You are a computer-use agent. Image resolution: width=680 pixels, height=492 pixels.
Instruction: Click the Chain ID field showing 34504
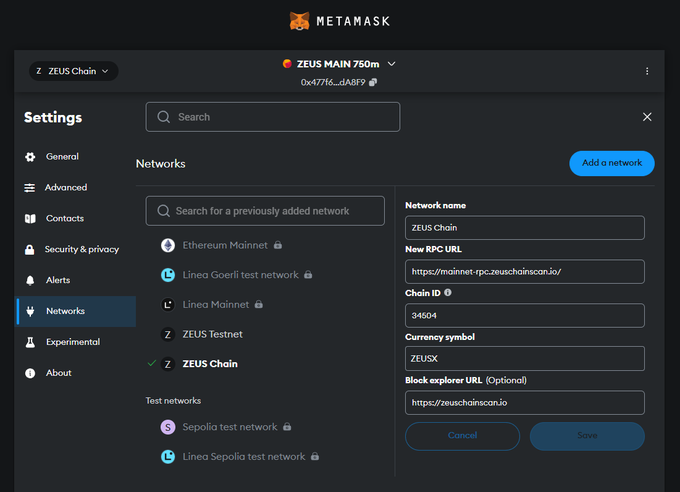(525, 315)
